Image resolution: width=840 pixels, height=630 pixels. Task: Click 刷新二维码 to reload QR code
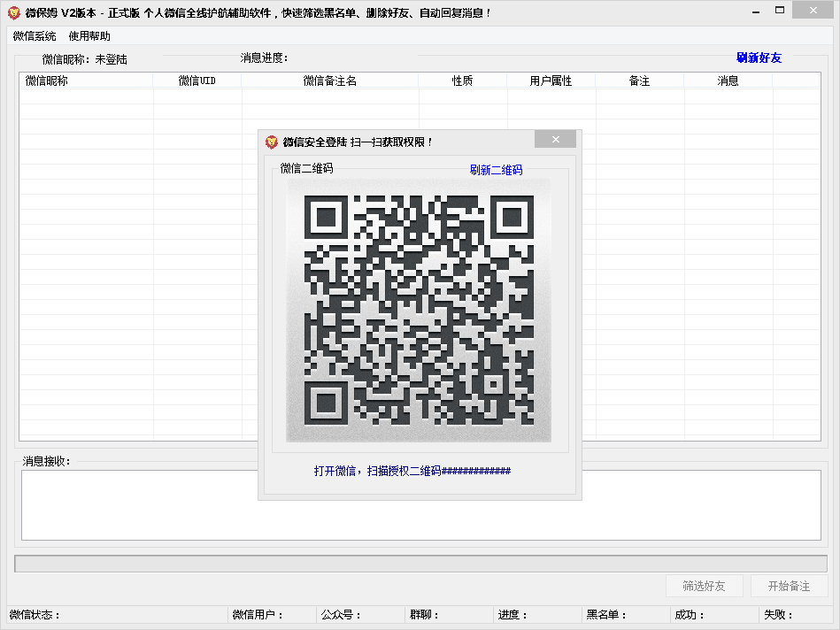tap(496, 170)
